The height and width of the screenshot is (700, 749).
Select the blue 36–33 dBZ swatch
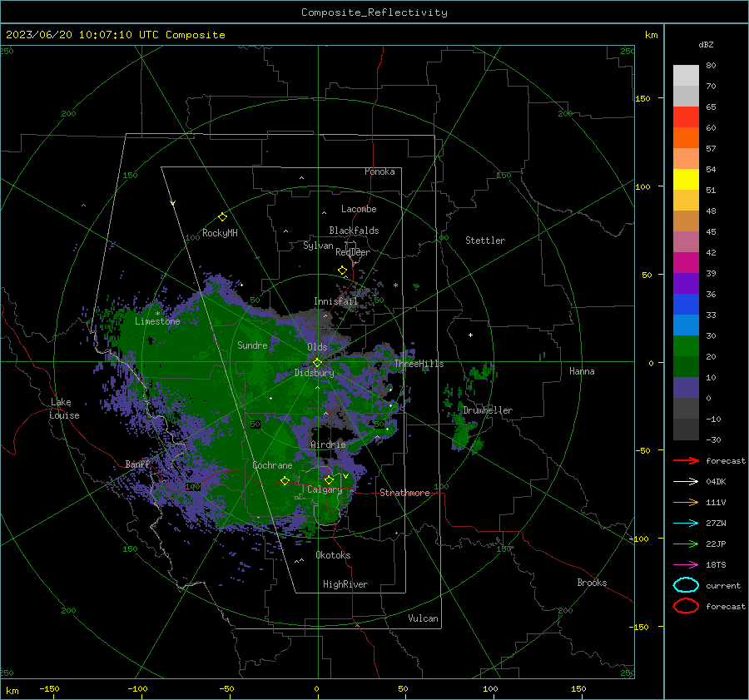pos(686,305)
